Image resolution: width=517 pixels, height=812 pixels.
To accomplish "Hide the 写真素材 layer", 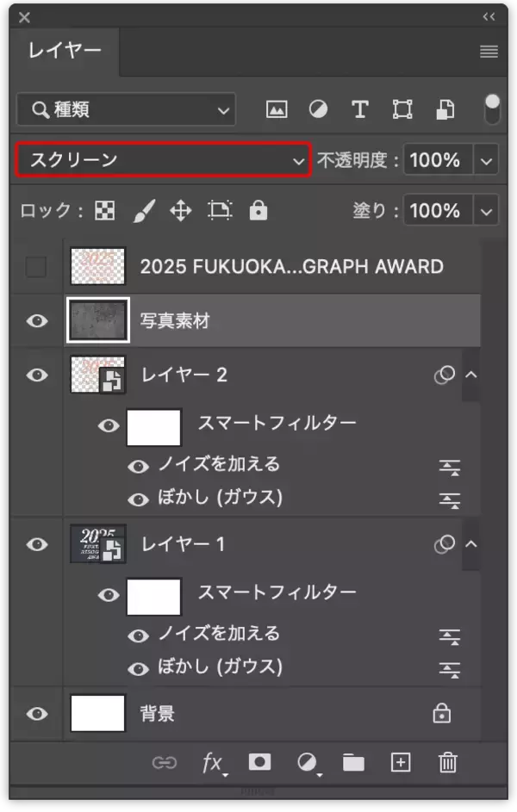I will pos(37,321).
